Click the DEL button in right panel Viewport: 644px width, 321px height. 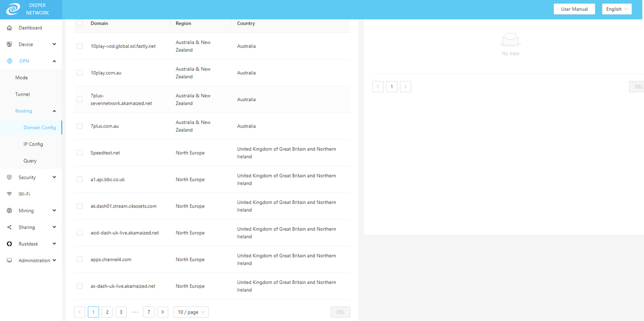click(x=636, y=86)
